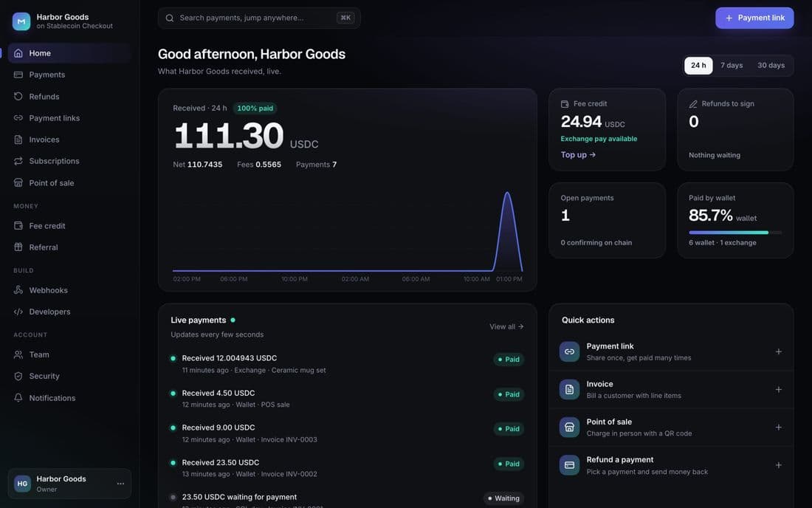Click the Webhooks icon in sidebar
Image resolution: width=812 pixels, height=508 pixels.
(18, 290)
